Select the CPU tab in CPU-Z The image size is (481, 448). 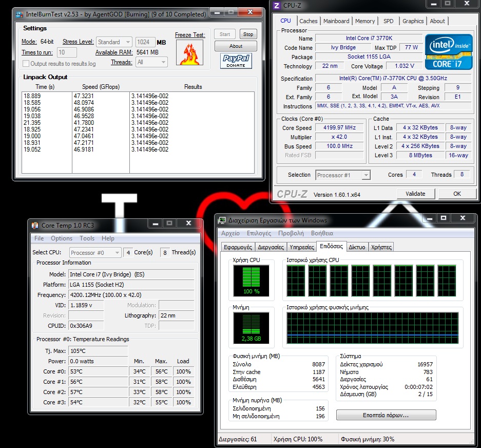pyautogui.click(x=285, y=21)
